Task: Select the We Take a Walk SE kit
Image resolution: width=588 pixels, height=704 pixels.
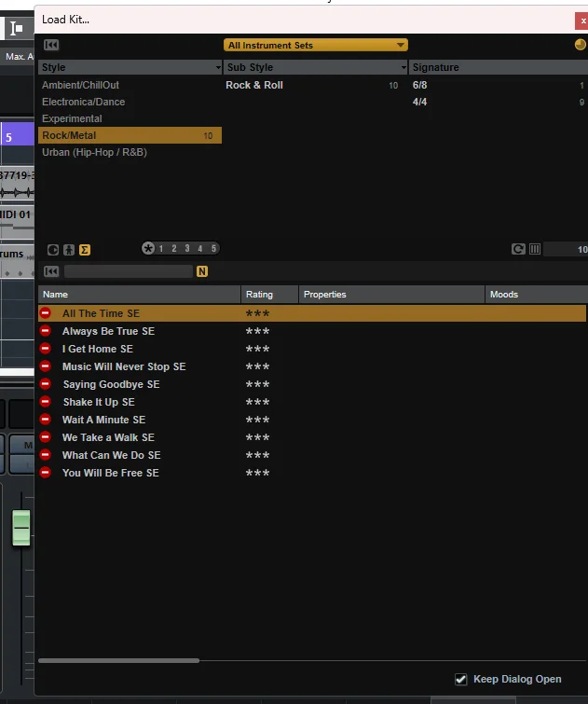Action: click(312, 437)
